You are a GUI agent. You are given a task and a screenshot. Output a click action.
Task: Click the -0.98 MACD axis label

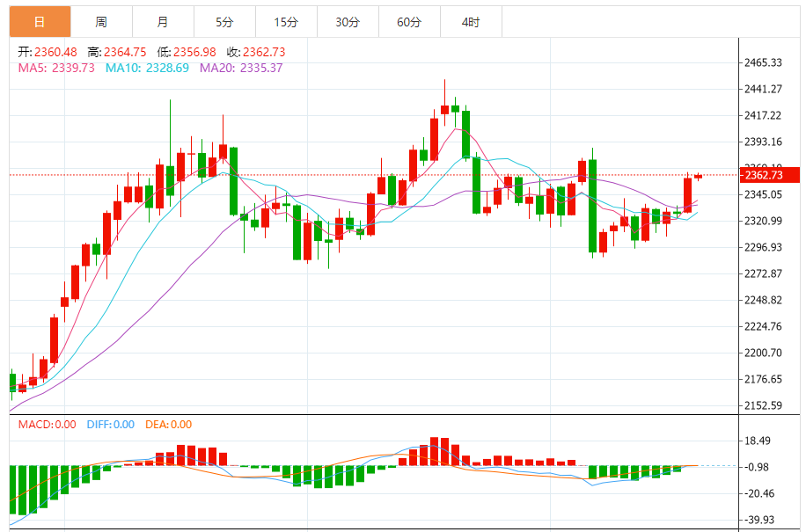[756, 467]
